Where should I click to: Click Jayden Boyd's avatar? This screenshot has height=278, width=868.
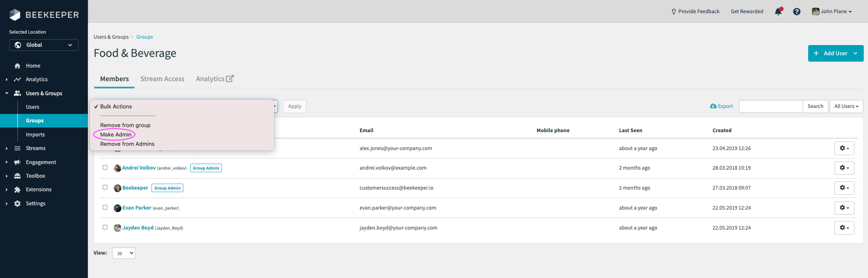coord(118,228)
